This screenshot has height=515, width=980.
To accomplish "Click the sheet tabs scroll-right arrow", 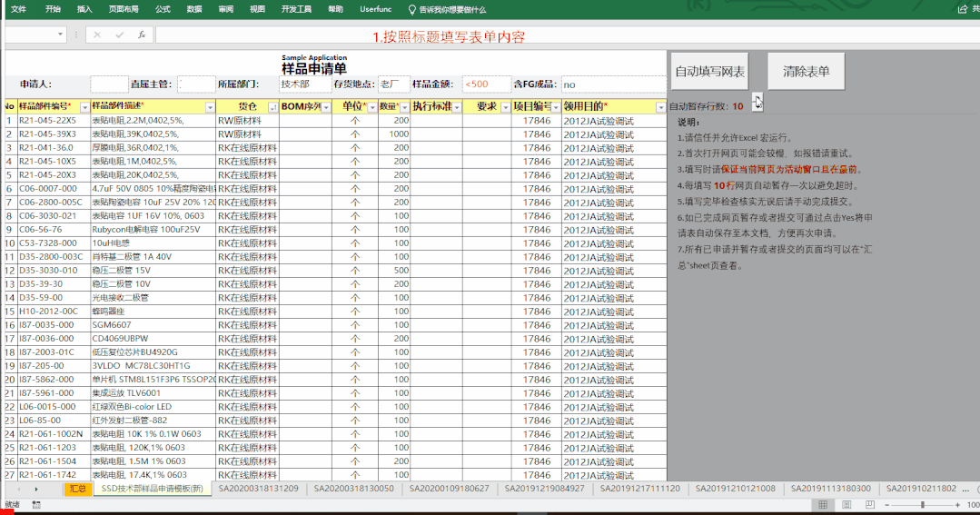I will pos(35,490).
